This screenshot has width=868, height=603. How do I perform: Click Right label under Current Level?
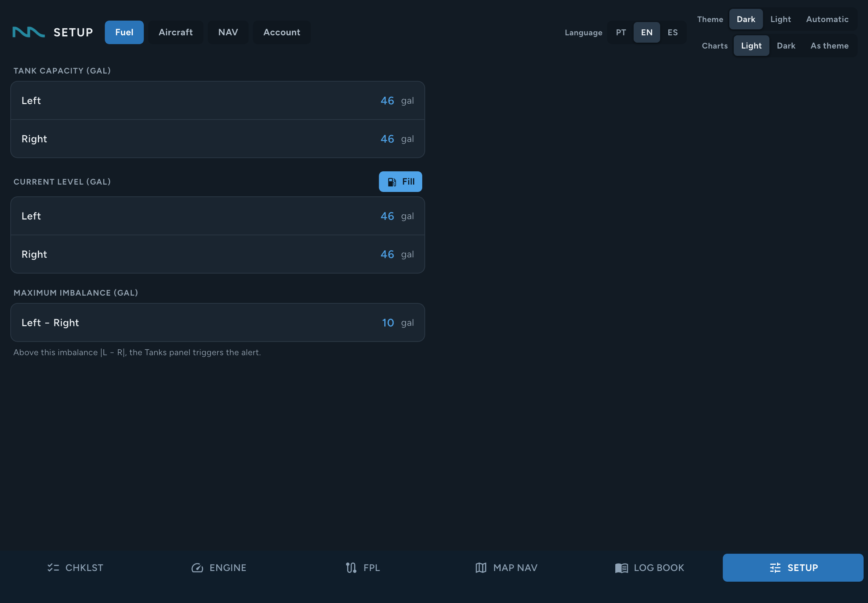[x=34, y=254]
